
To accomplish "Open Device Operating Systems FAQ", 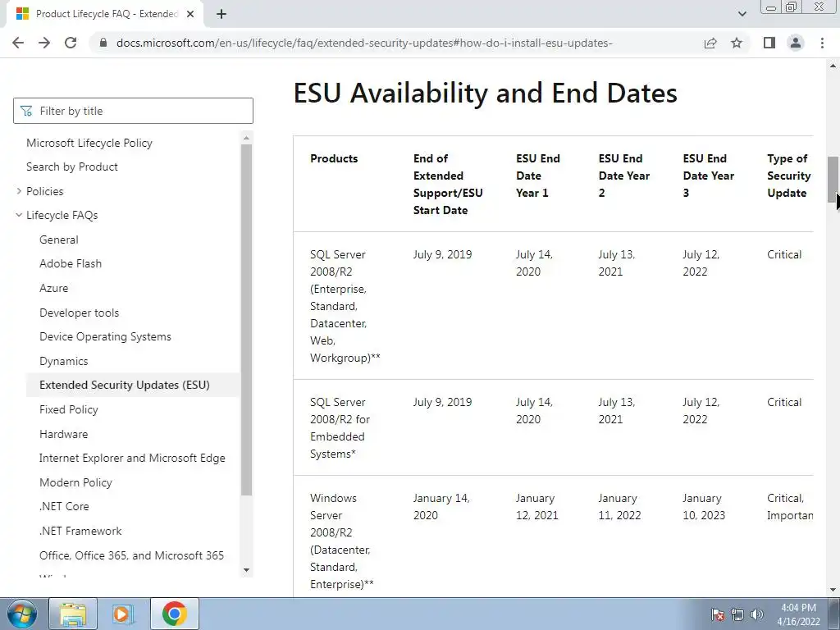I will (x=105, y=336).
